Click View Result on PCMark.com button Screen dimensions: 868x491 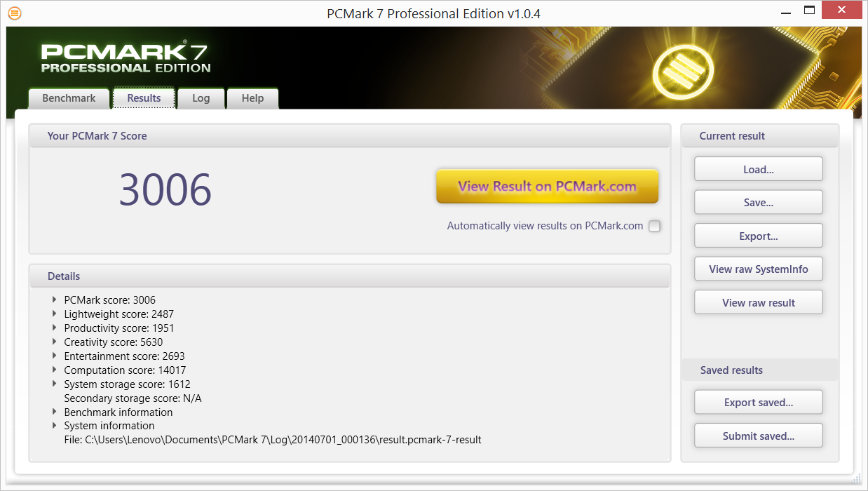coord(547,187)
